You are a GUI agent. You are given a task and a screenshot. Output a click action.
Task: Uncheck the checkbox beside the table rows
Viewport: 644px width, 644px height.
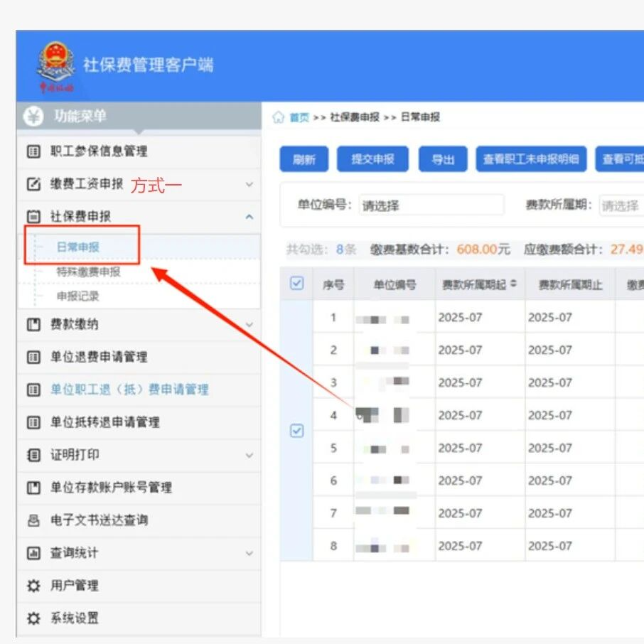click(x=297, y=431)
